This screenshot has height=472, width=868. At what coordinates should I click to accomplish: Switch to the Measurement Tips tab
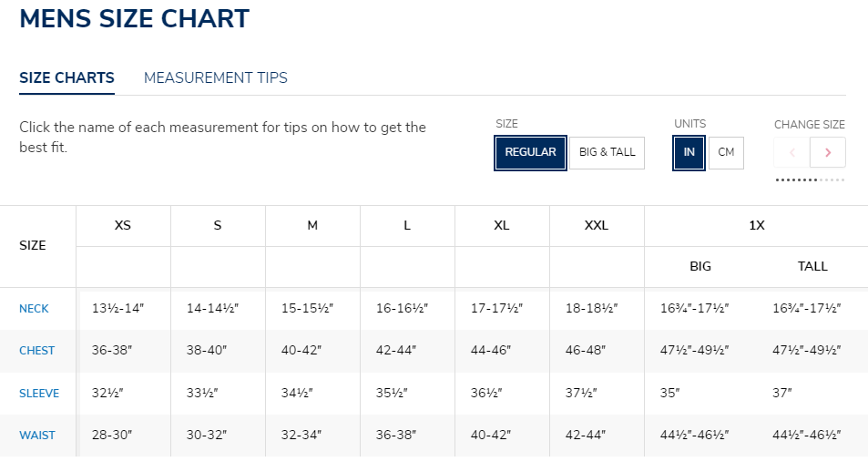pos(216,77)
